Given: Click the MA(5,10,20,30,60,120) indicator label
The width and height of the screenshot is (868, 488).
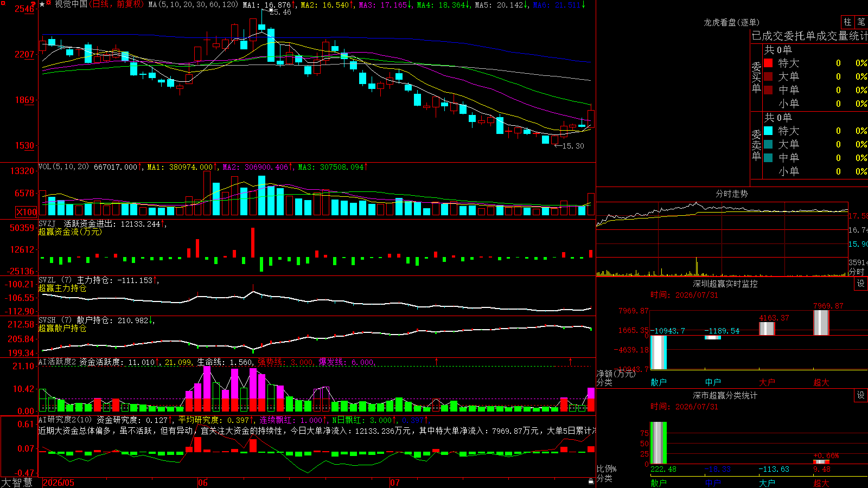Looking at the screenshot, I should (x=193, y=5).
